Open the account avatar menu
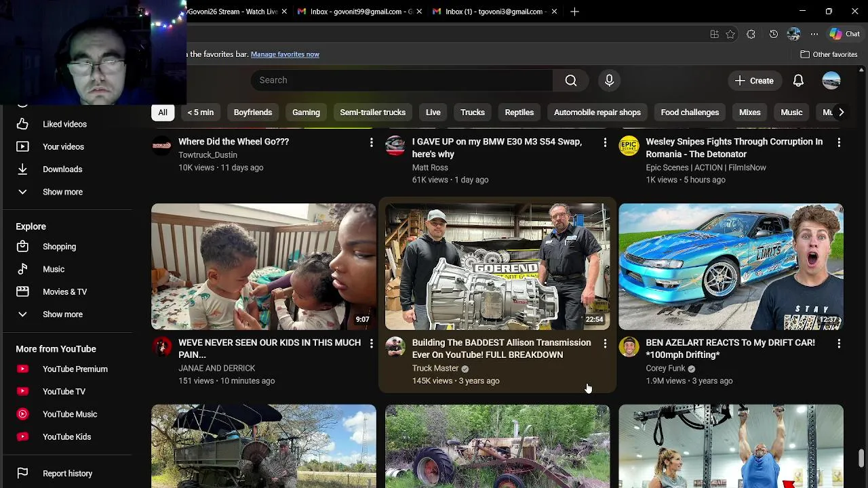The height and width of the screenshot is (488, 868). [x=831, y=81]
